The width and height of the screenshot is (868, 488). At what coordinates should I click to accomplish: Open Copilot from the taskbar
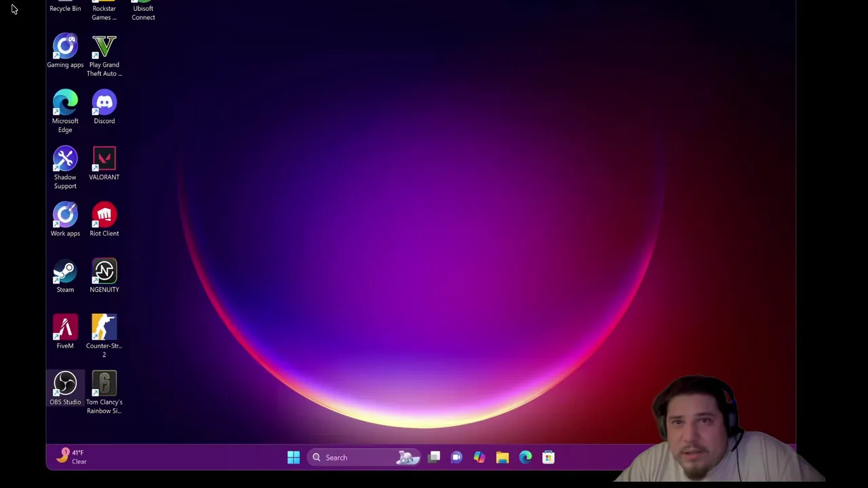point(479,457)
